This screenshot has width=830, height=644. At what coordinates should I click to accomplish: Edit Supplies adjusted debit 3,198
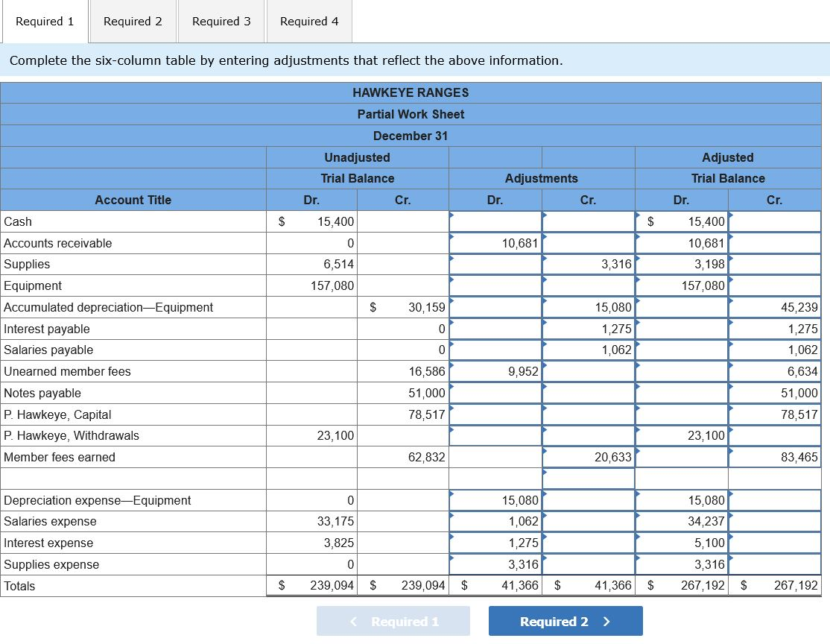[682, 265]
